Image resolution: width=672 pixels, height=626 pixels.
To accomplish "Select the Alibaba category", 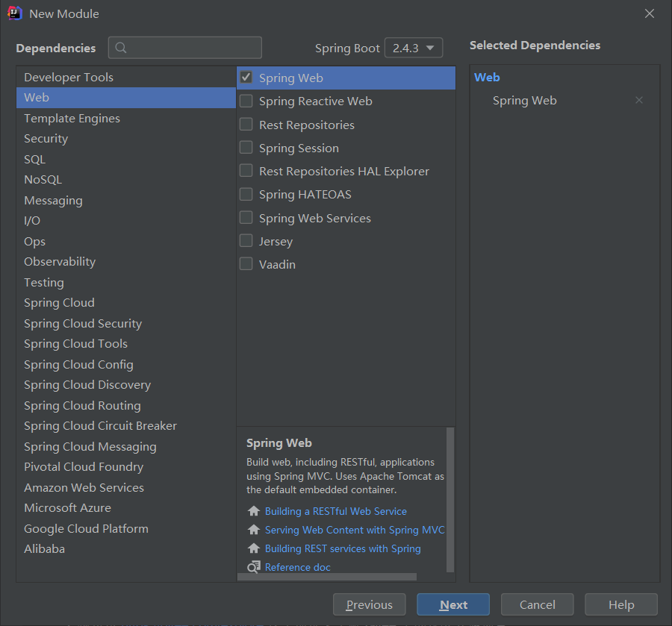I will [x=126, y=549].
